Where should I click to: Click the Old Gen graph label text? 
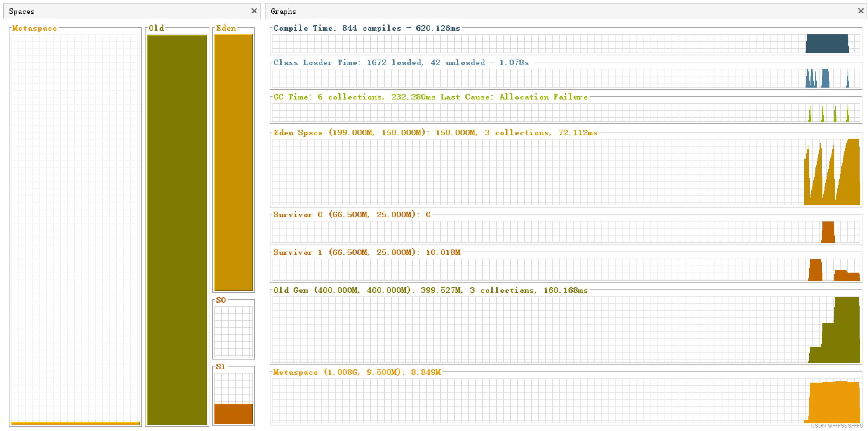pos(430,290)
